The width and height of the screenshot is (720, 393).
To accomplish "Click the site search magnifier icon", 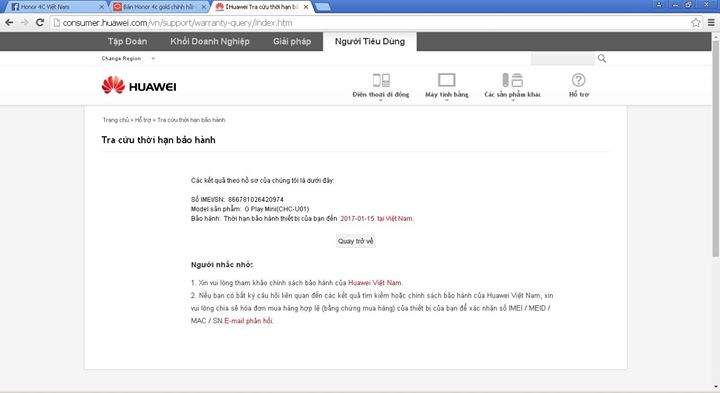I will pos(602,58).
